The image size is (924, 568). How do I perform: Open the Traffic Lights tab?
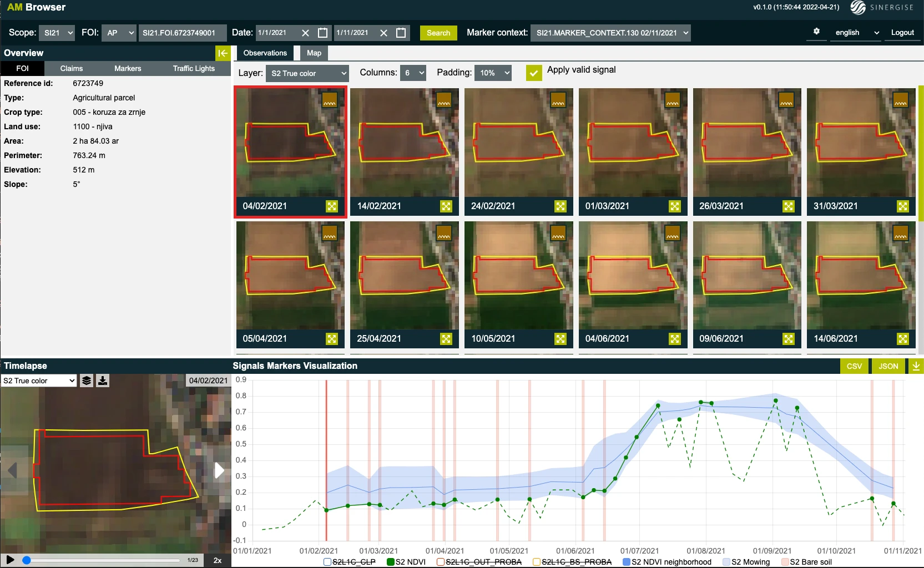point(194,68)
